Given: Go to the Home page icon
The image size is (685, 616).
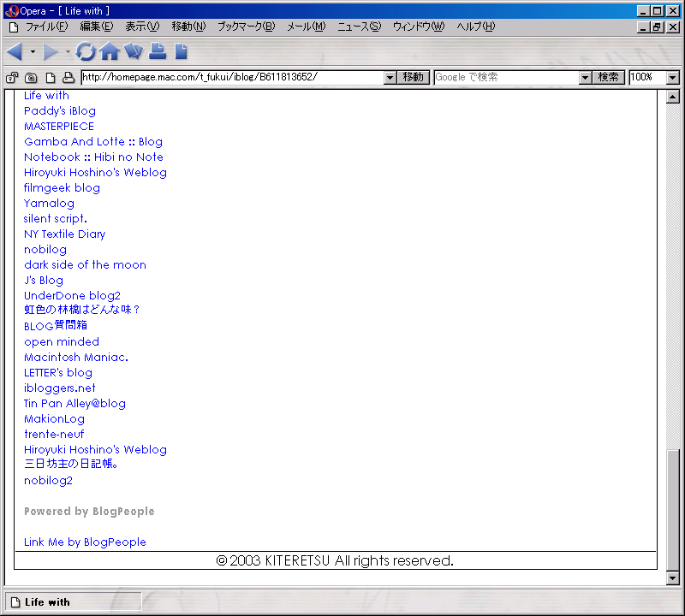Looking at the screenshot, I should tap(110, 52).
